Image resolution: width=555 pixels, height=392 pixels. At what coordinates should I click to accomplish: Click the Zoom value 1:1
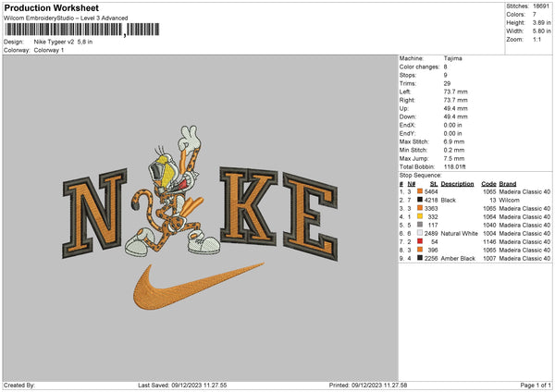coord(536,40)
